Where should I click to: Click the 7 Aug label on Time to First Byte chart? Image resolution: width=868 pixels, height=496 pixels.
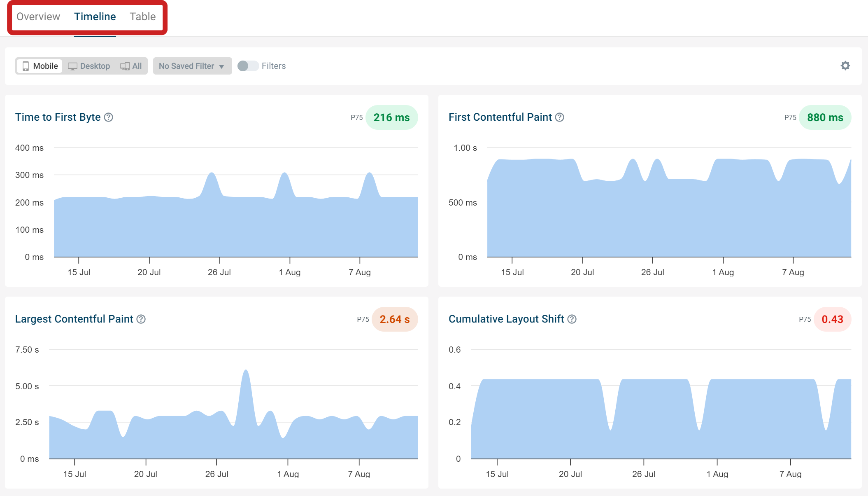[360, 272]
